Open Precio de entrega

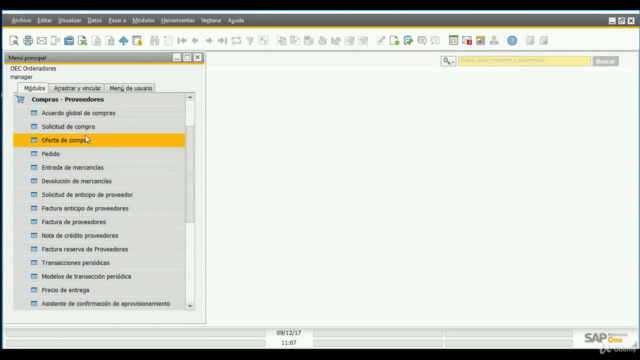click(99, 290)
